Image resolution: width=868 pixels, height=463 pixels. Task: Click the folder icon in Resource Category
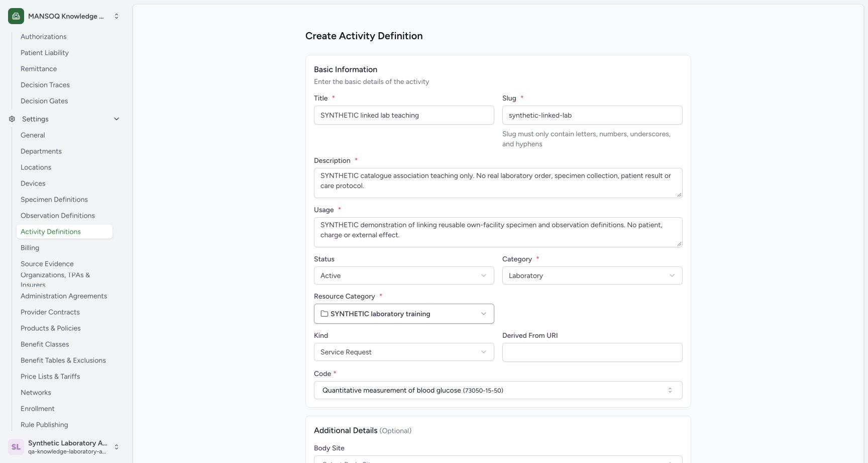click(x=324, y=314)
